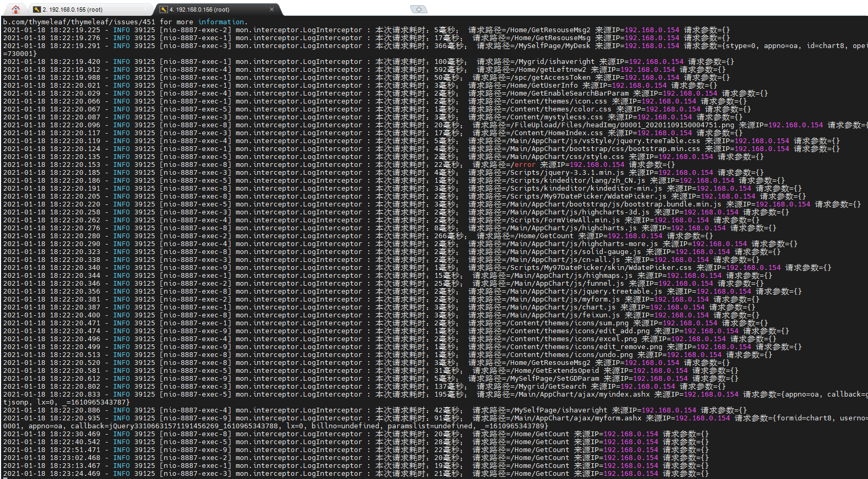Click the 366毫秒 duration value
Screen dimensions: 868x479
[x=449, y=46]
